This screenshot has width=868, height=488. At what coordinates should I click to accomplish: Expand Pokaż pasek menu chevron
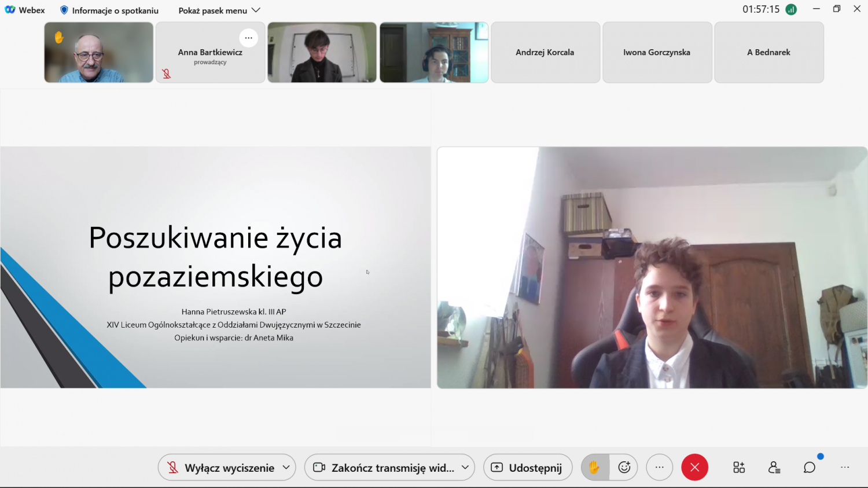coord(256,10)
